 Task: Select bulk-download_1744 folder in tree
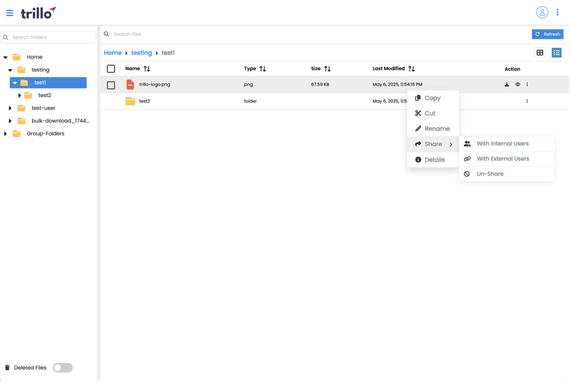(x=60, y=121)
